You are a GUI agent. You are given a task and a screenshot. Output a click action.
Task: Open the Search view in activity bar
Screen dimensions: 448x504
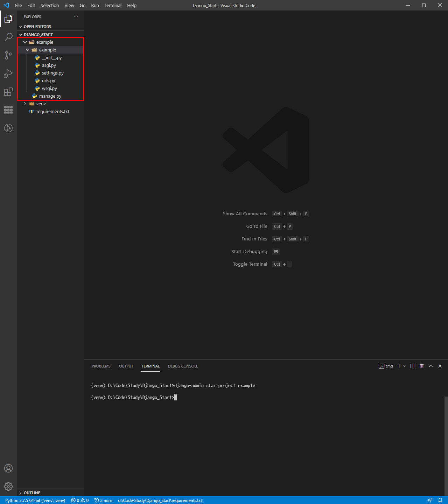[8, 37]
